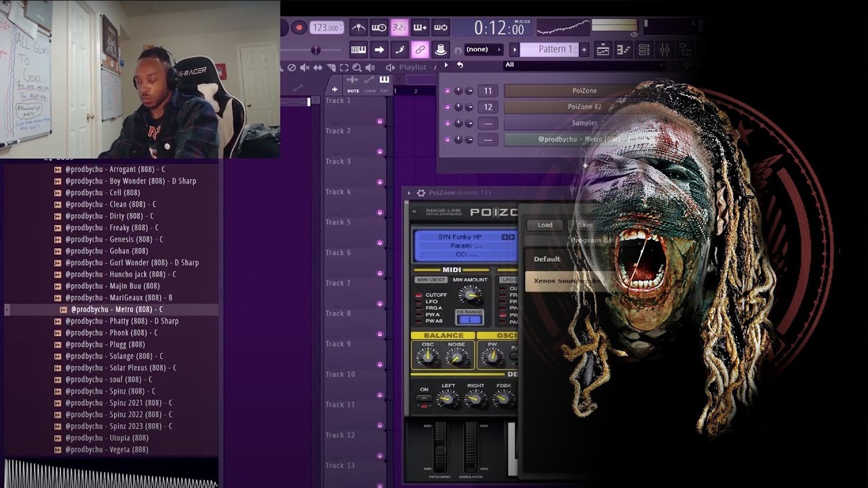Open the Mixer view icon

click(x=665, y=49)
